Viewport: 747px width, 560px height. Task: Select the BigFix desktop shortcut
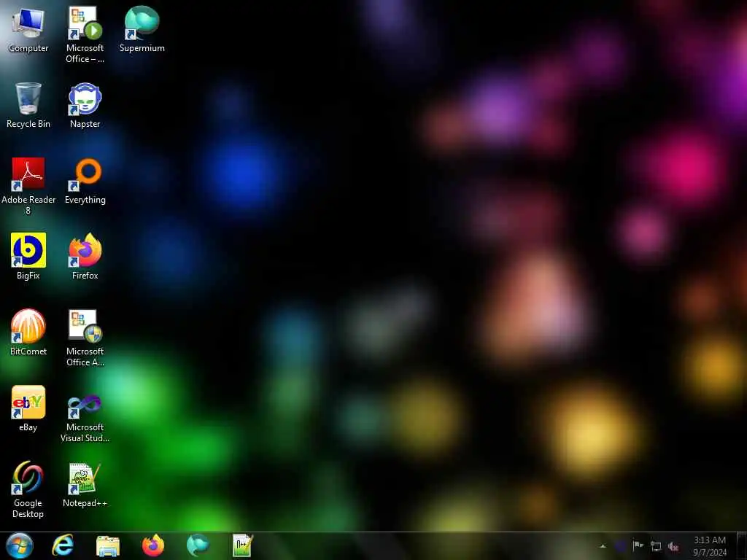pyautogui.click(x=28, y=257)
